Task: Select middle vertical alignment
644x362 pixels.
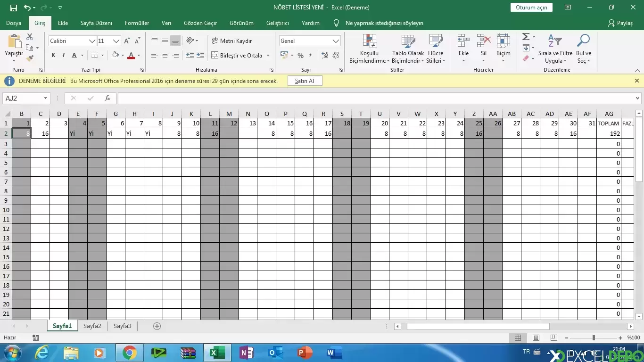Action: tap(165, 41)
